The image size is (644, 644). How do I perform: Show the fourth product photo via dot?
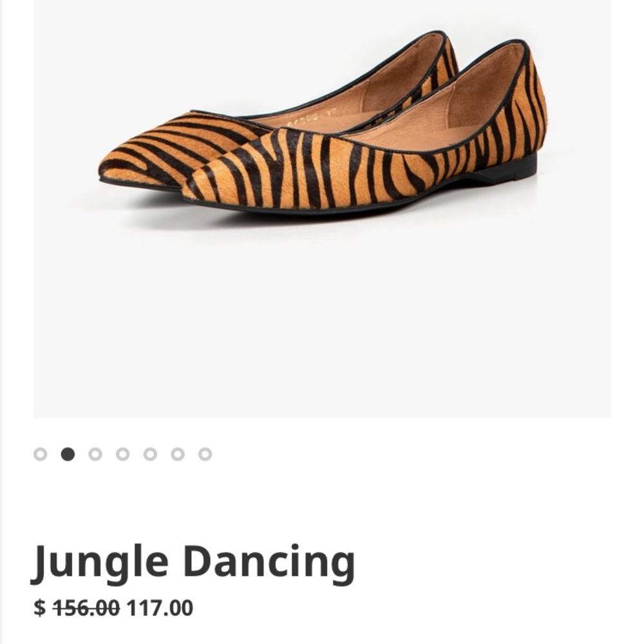(x=122, y=455)
